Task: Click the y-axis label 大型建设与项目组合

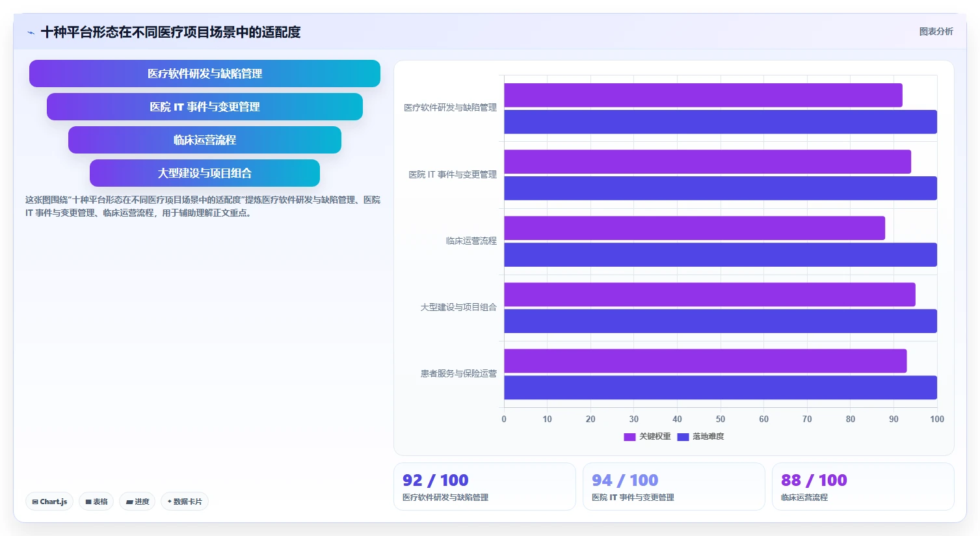Action: [458, 307]
